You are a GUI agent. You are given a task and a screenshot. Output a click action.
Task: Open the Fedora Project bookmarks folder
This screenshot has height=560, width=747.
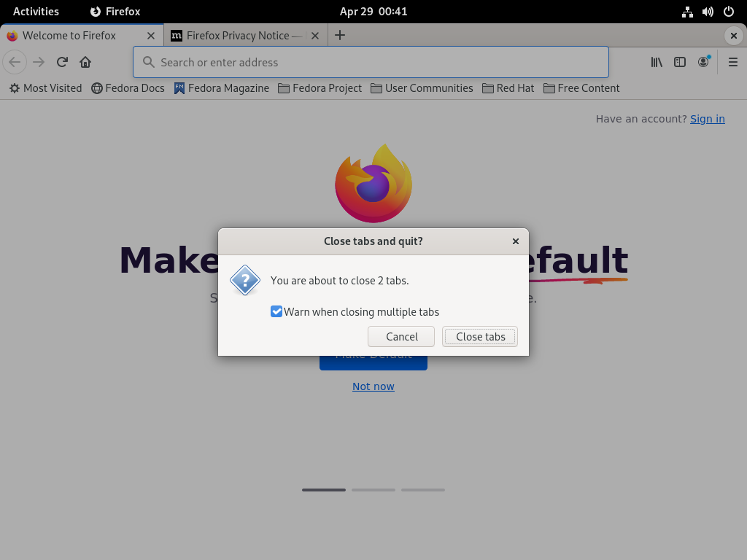[320, 88]
